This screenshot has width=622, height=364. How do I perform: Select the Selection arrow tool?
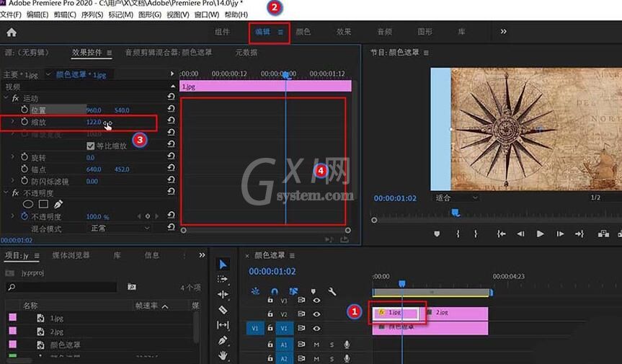(223, 264)
